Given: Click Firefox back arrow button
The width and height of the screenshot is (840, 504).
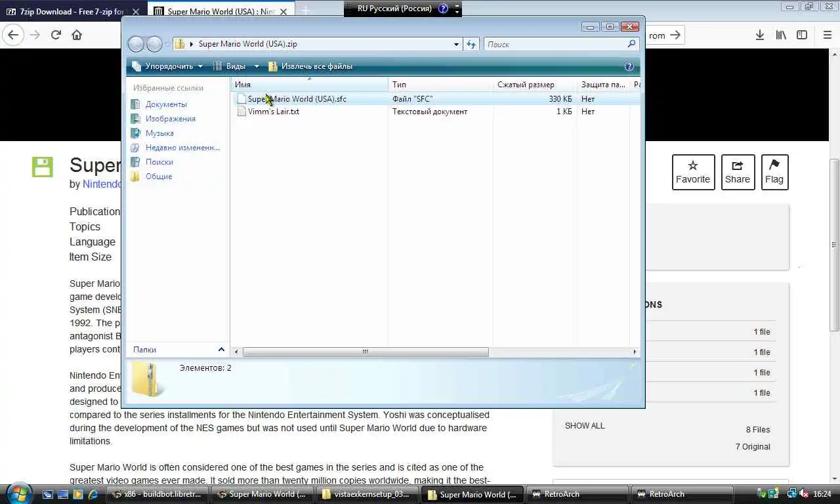Looking at the screenshot, I should coord(14,35).
